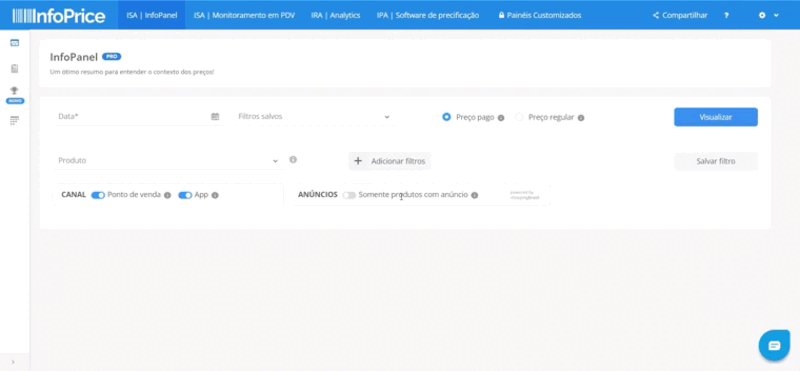Screen dimensions: 800x371
Task: Select the Preço pago radio option
Action: 446,117
